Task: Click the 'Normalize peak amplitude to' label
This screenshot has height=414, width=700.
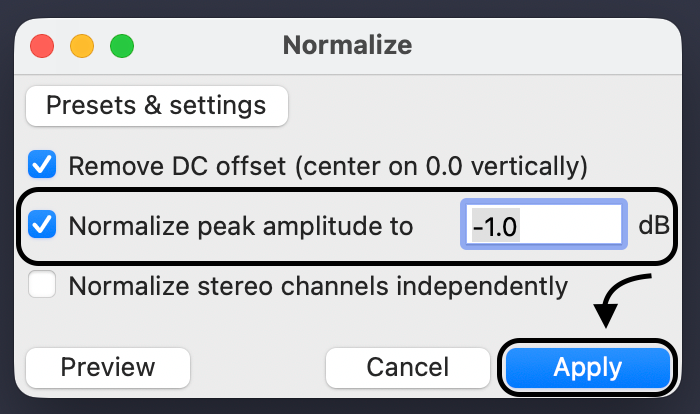Action: 240,226
